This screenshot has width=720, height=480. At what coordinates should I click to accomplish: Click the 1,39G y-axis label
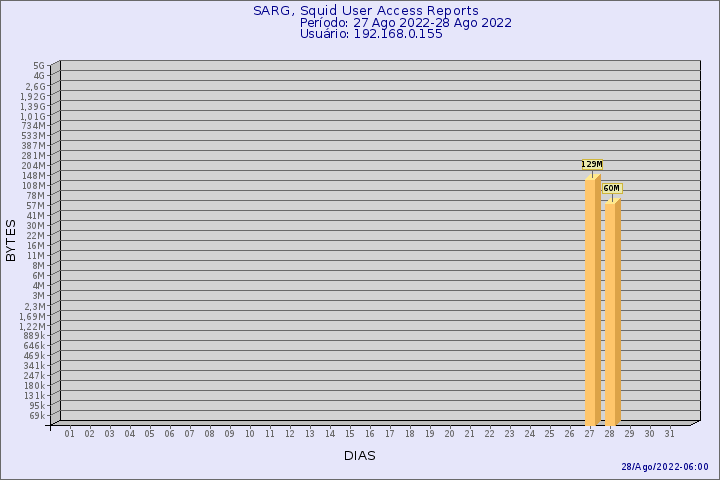point(33,107)
